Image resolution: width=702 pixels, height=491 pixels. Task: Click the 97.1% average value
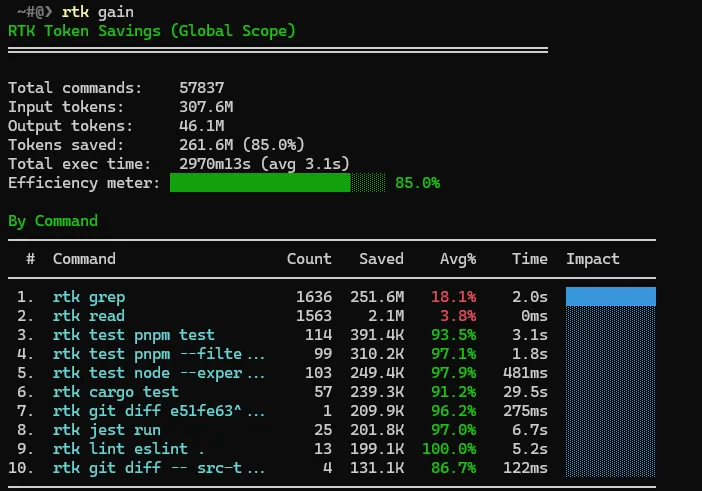pyautogui.click(x=454, y=354)
